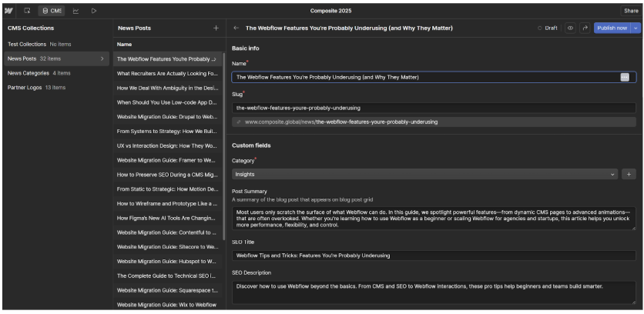Viewport: 644px width, 314px height.
Task: Click the News Posts list scrollbar
Action: pos(224,146)
